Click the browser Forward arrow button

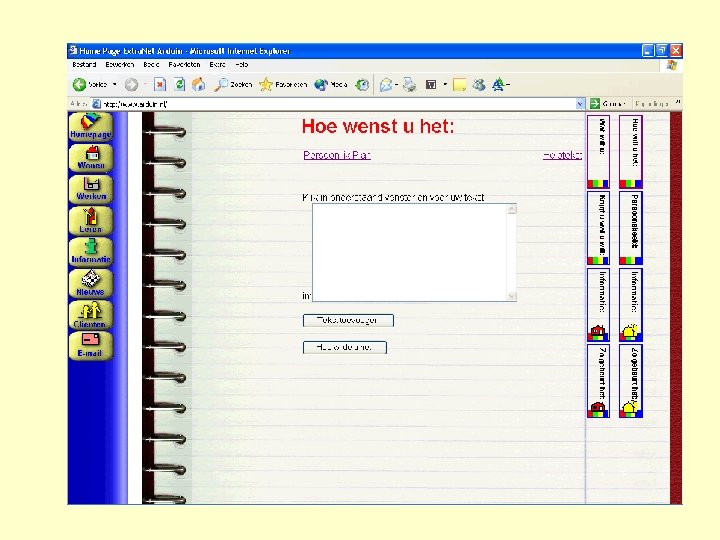[x=131, y=84]
